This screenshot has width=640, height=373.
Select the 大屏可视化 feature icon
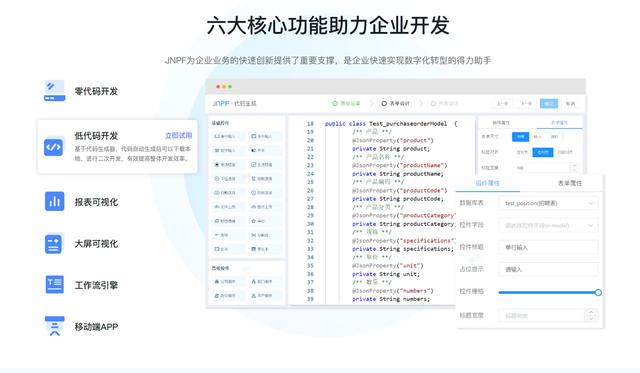pyautogui.click(x=54, y=244)
